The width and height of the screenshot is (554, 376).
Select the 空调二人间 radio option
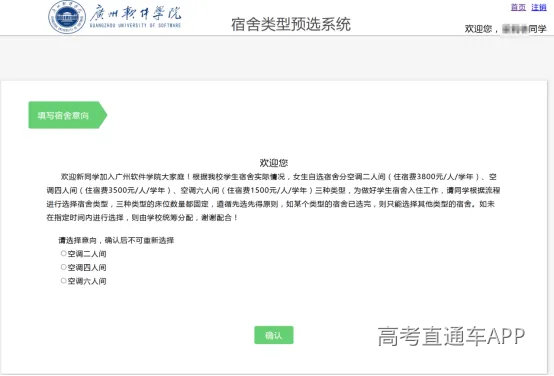(64, 253)
